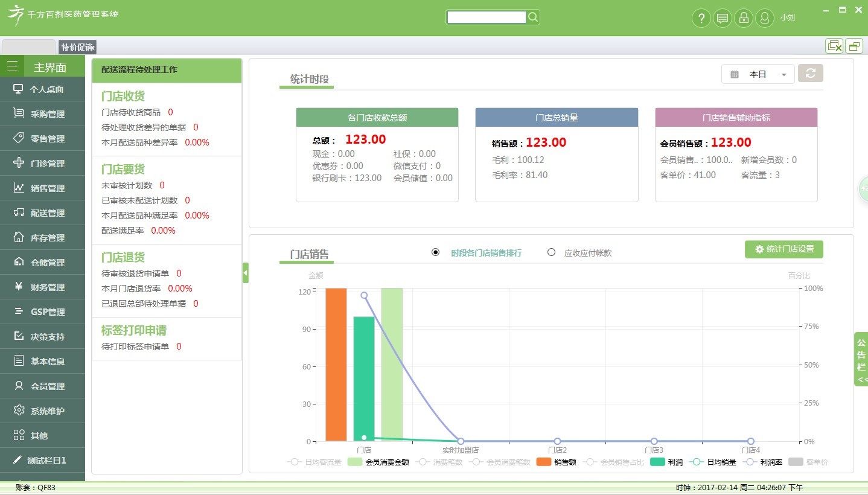
Task: Click the help question mark icon
Action: tap(700, 18)
